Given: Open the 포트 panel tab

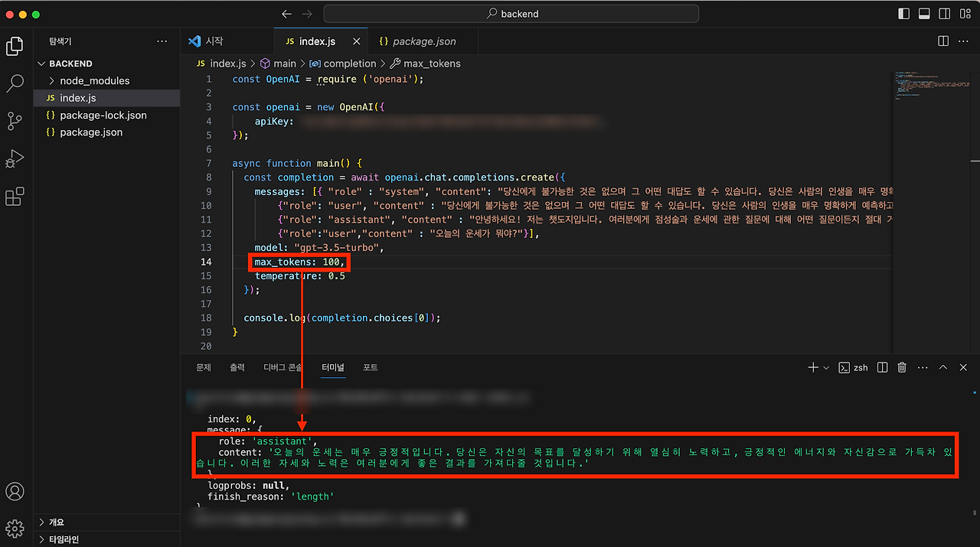Looking at the screenshot, I should (x=371, y=367).
